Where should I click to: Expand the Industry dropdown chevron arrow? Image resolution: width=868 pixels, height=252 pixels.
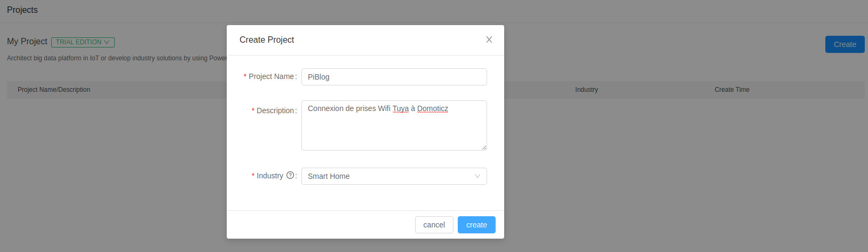(477, 176)
